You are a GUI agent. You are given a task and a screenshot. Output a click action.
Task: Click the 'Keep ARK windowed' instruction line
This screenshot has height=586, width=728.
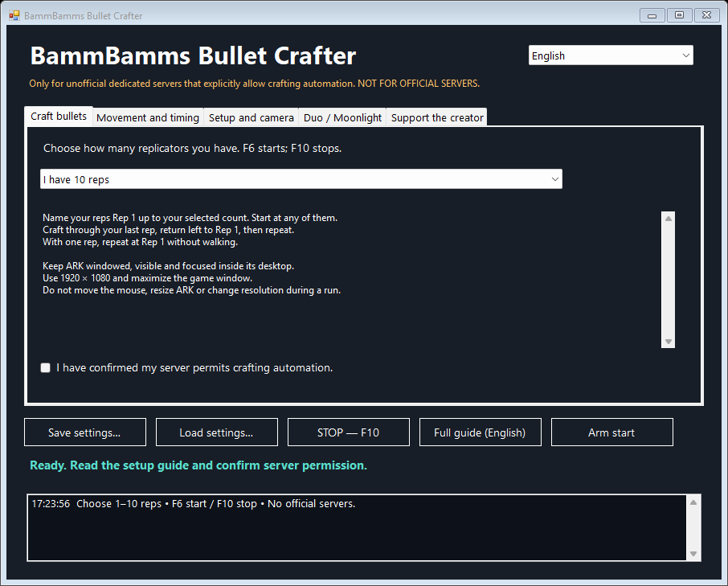click(168, 266)
